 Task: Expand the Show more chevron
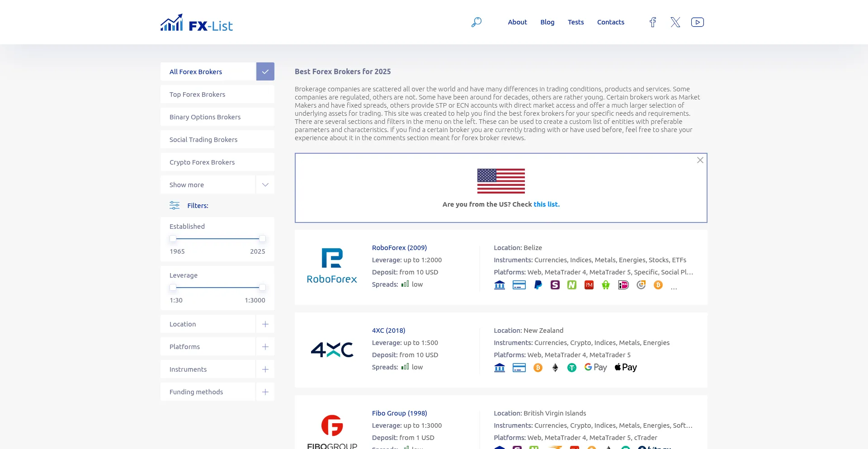tap(265, 185)
